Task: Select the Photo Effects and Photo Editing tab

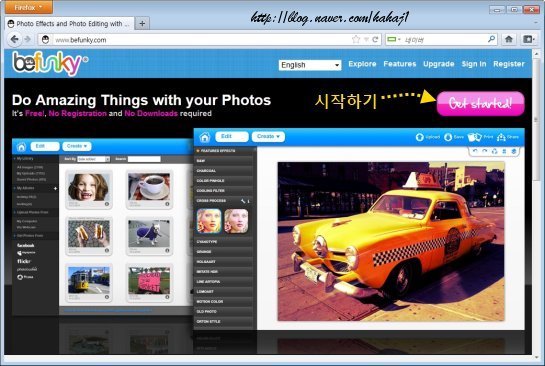Action: [70, 24]
